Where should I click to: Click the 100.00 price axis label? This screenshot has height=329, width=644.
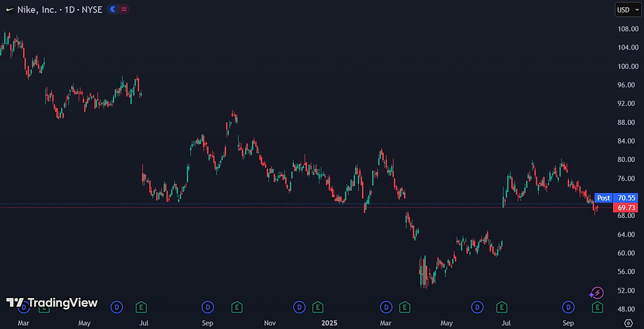pyautogui.click(x=627, y=66)
